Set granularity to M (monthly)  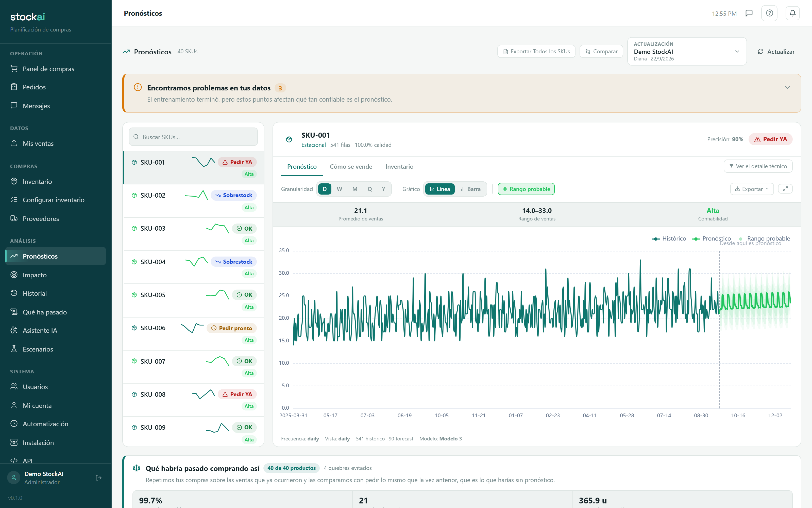click(355, 189)
